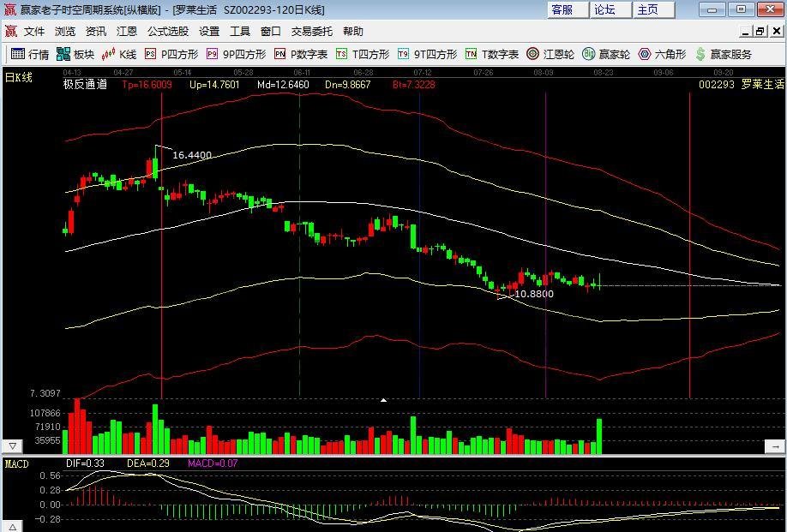Viewport: 787px width, 532px height.
Task: Open the P数字表 tool
Action: (301, 54)
